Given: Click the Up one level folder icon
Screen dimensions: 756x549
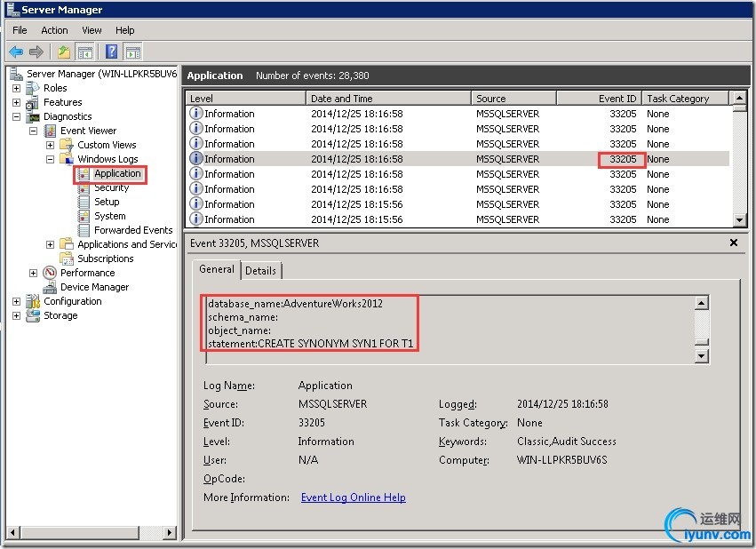Looking at the screenshot, I should point(64,52).
